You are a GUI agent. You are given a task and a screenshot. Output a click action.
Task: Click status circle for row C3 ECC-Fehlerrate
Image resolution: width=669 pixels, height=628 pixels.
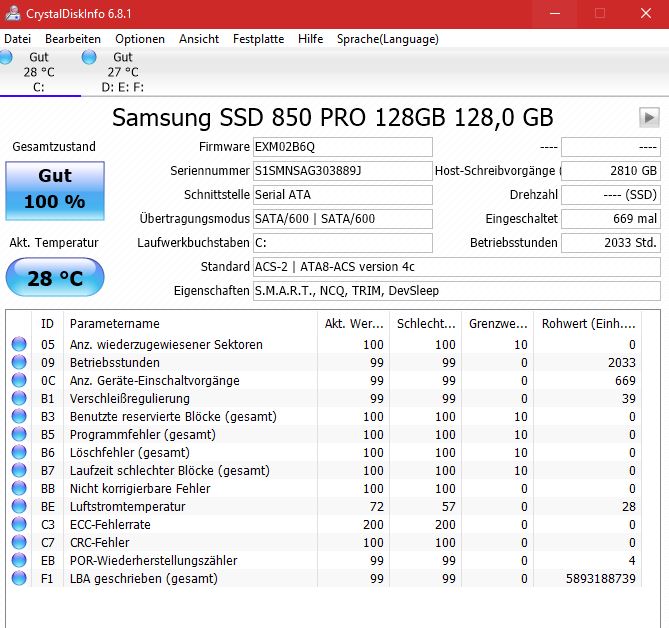[x=19, y=524]
